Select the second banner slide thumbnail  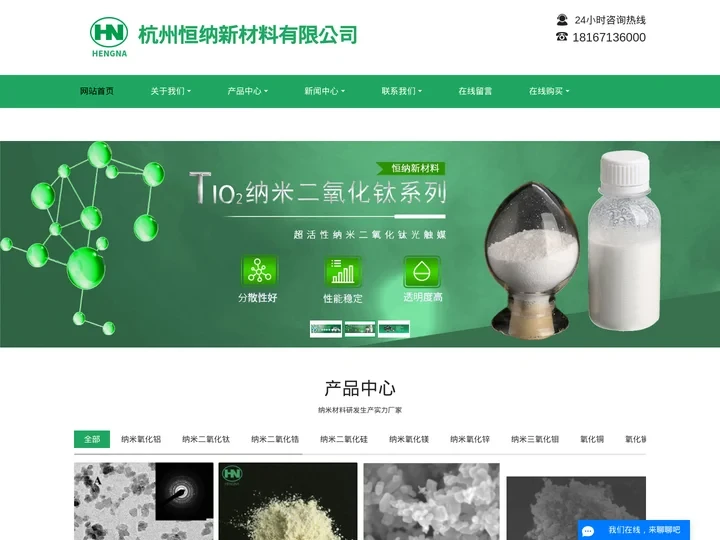pyautogui.click(x=360, y=329)
